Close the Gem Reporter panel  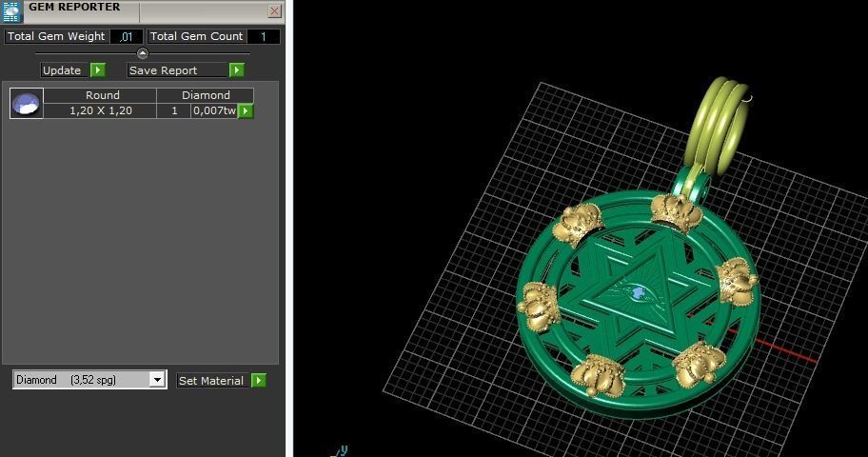(274, 10)
